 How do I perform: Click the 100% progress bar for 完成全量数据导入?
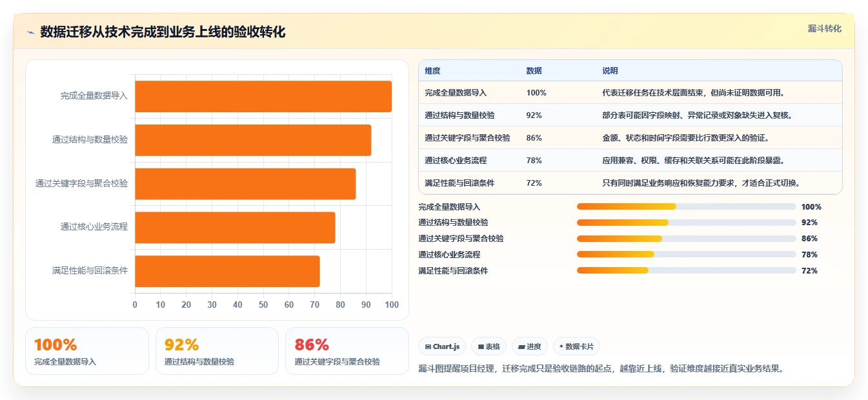687,206
